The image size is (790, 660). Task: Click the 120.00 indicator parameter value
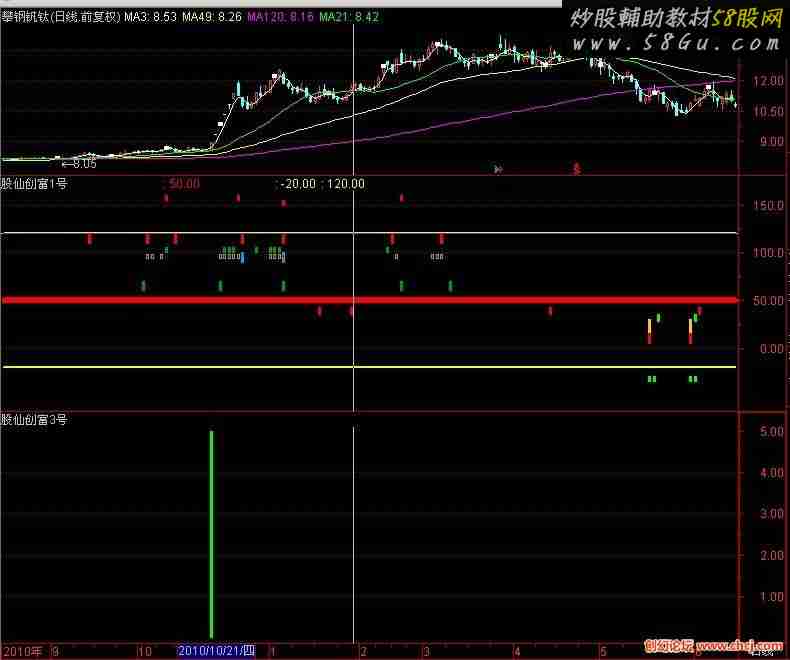click(346, 184)
